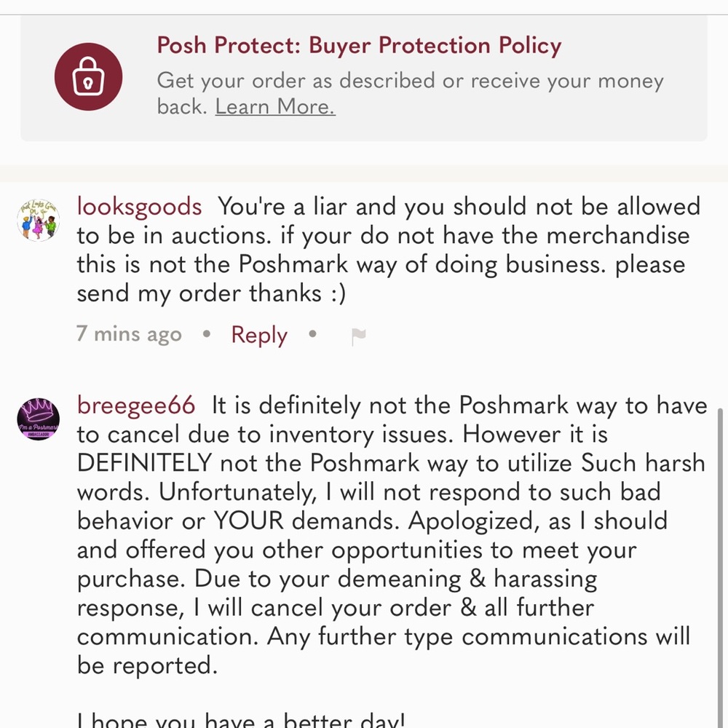Click the '7 mins ago' timestamp

tap(129, 333)
